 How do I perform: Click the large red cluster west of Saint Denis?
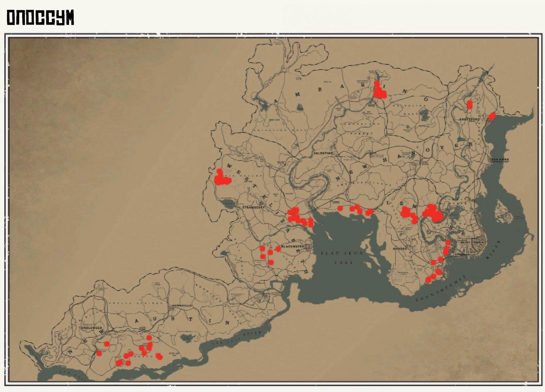point(433,213)
